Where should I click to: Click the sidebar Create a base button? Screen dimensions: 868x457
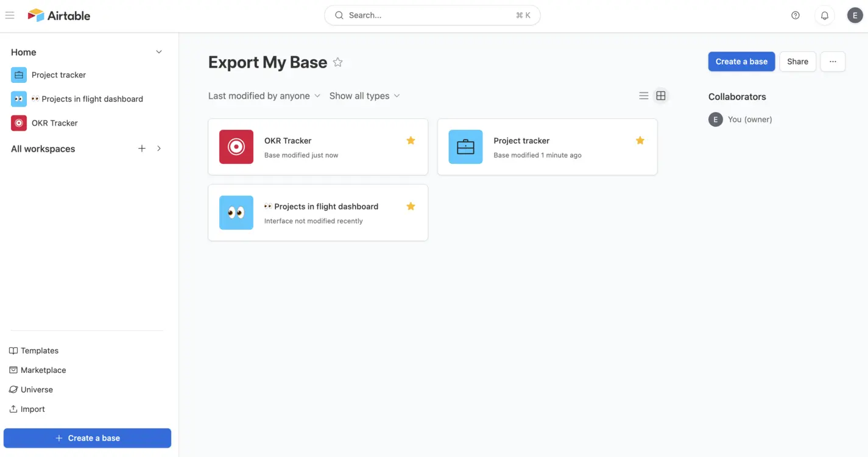[x=87, y=438]
